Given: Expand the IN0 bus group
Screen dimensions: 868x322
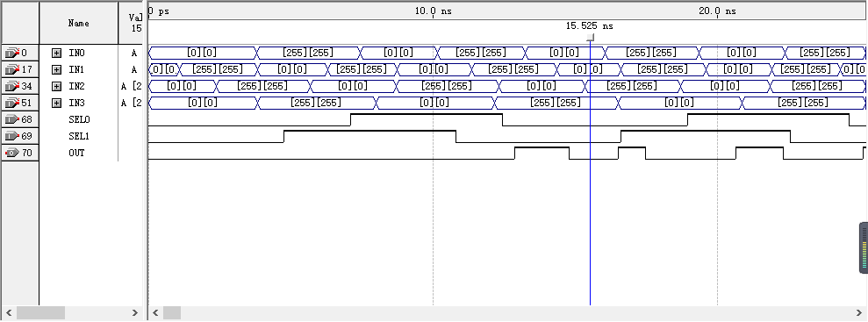Looking at the screenshot, I should point(56,54).
